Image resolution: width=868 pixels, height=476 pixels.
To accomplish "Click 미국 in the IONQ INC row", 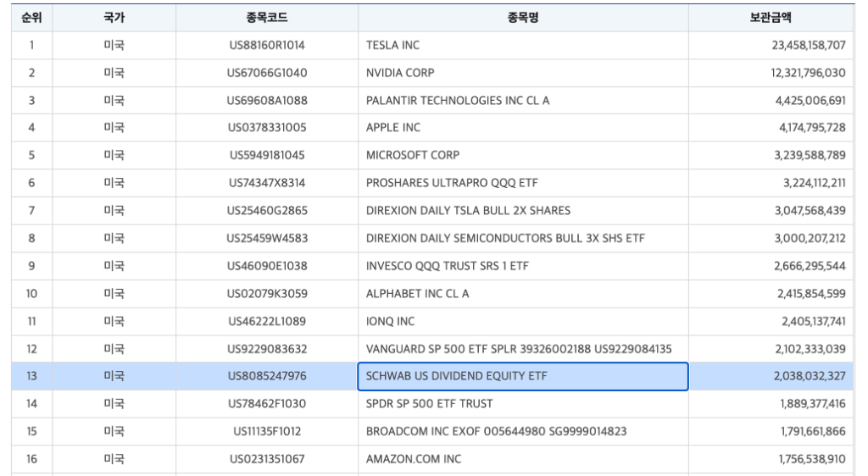I will pos(114,321).
